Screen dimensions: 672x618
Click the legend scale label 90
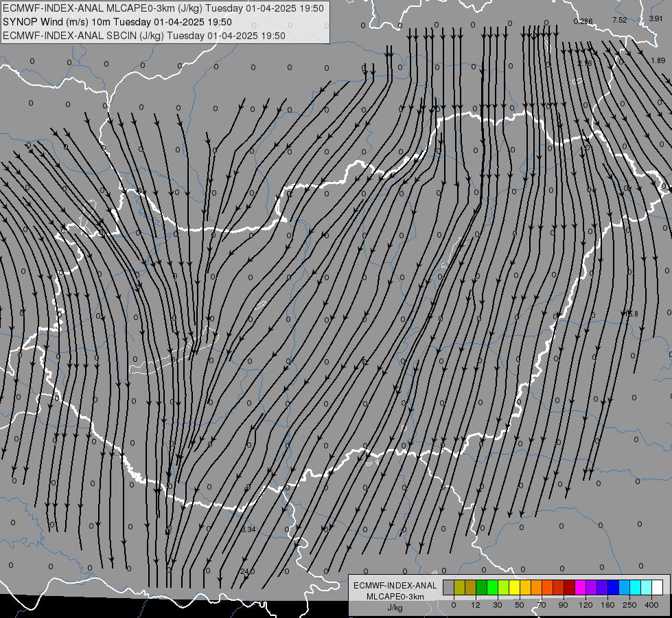coord(563,605)
